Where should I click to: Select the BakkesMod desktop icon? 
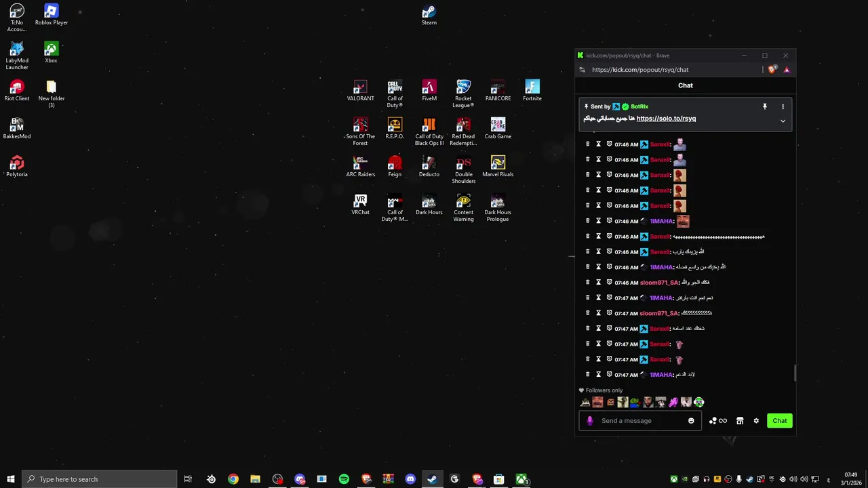(17, 129)
